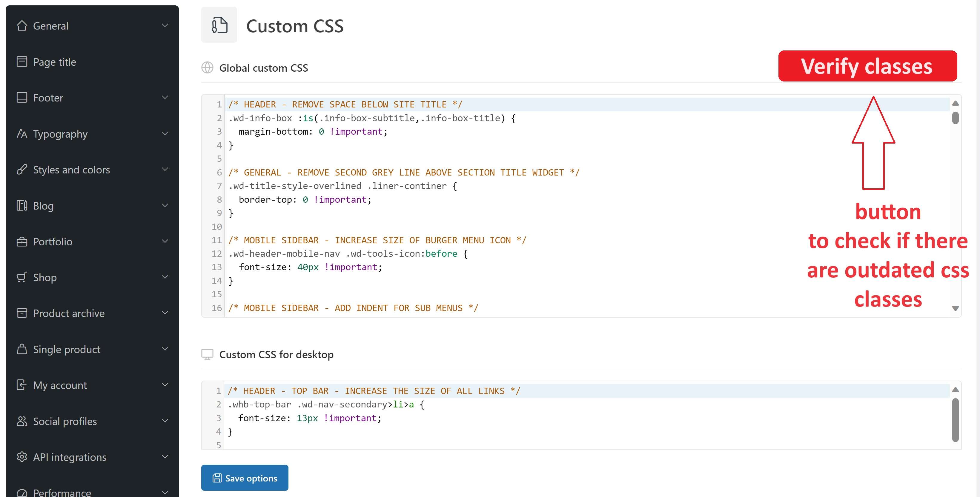The image size is (980, 497).
Task: Expand the My account chevron
Action: 165,385
